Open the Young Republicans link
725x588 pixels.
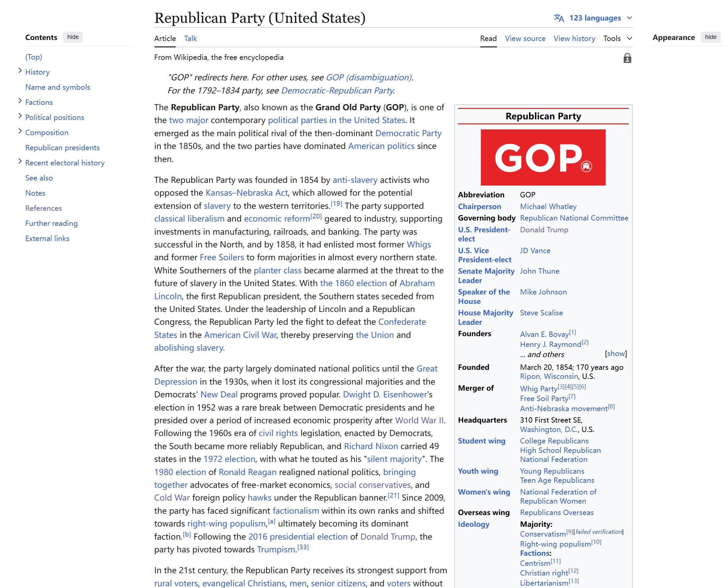coord(552,471)
